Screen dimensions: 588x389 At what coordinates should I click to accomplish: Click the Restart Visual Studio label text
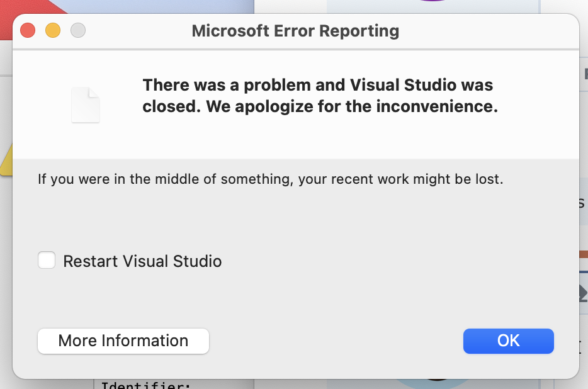click(142, 261)
